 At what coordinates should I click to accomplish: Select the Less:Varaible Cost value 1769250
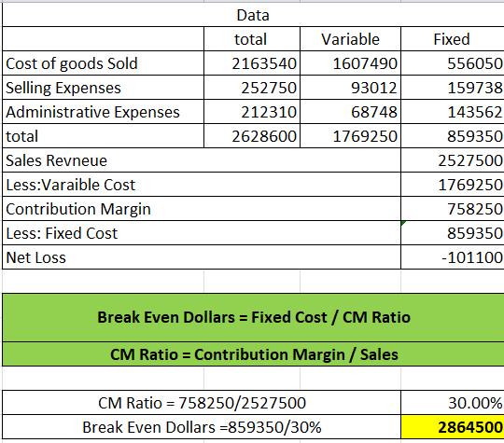(x=453, y=185)
